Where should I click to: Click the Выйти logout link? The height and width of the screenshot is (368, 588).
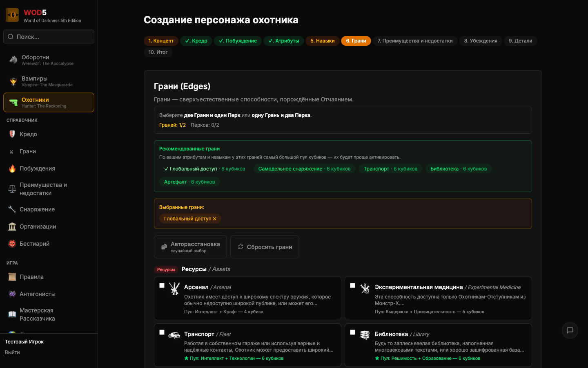tap(12, 352)
